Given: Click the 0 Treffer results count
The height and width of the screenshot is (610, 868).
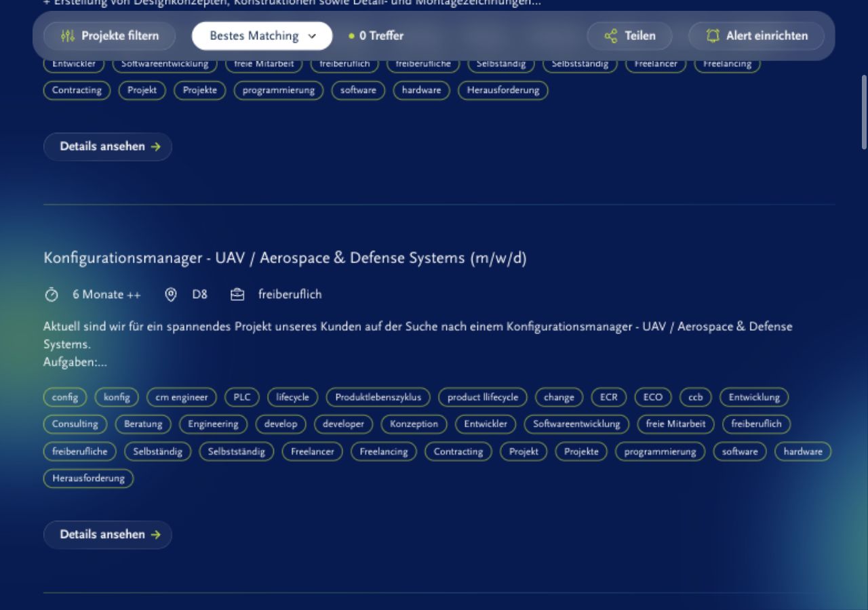Looking at the screenshot, I should pyautogui.click(x=376, y=36).
